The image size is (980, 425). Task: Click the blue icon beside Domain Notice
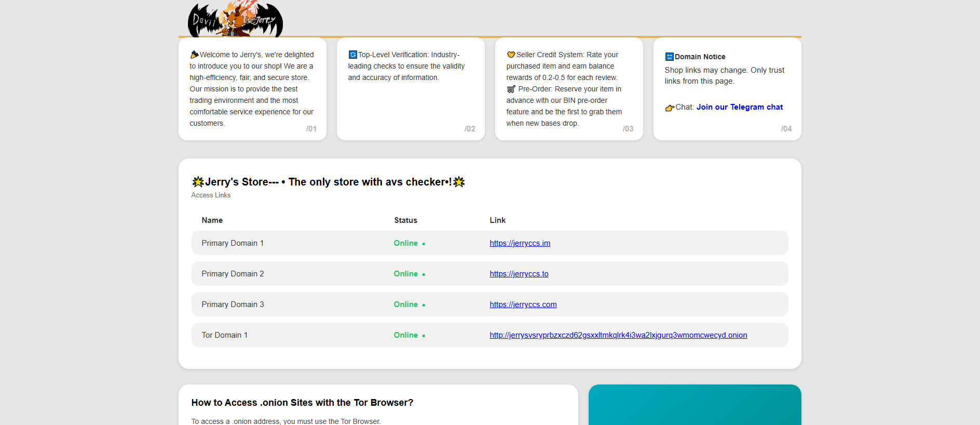(670, 57)
